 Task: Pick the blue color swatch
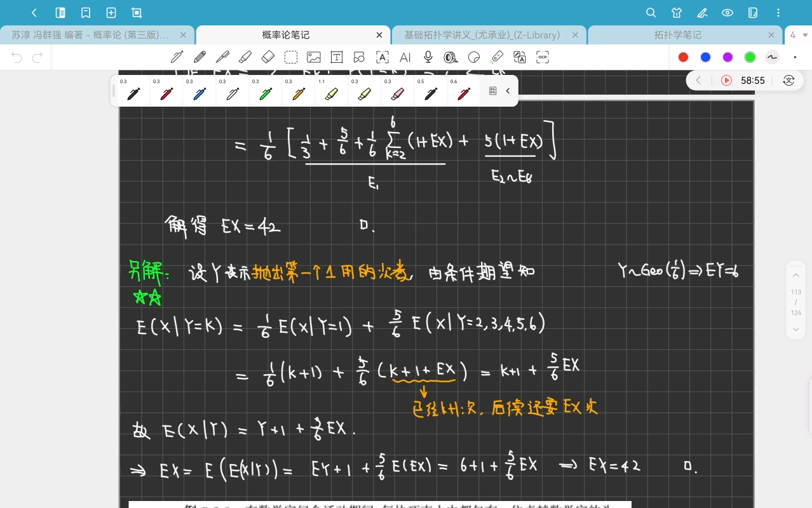pos(705,57)
